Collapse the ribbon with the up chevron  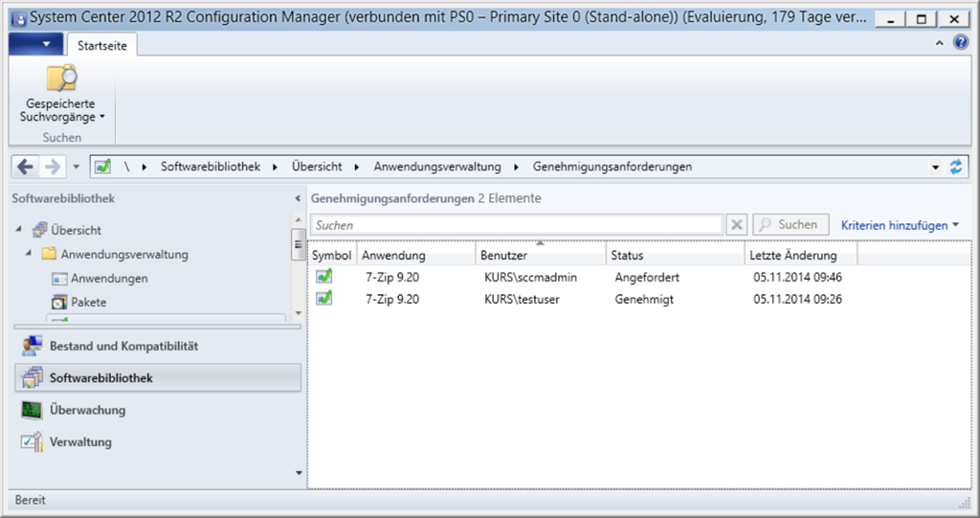pyautogui.click(x=940, y=43)
